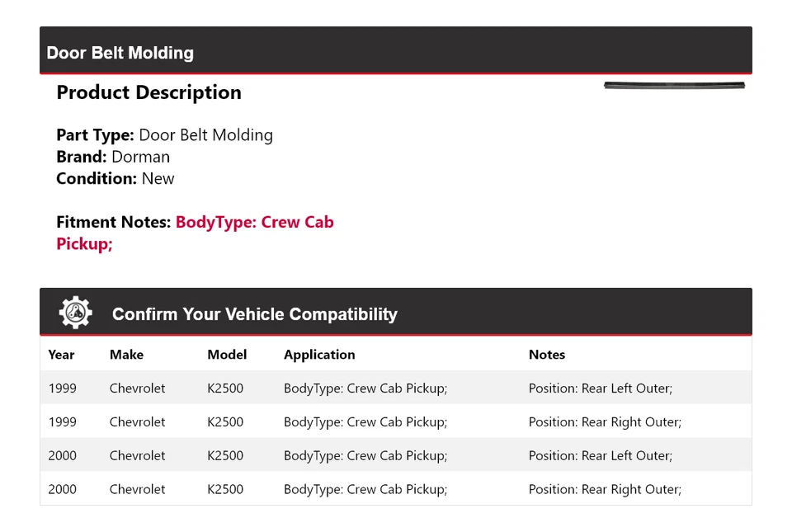Click the Notes column header
Screen dimensions: 792x532
(547, 355)
